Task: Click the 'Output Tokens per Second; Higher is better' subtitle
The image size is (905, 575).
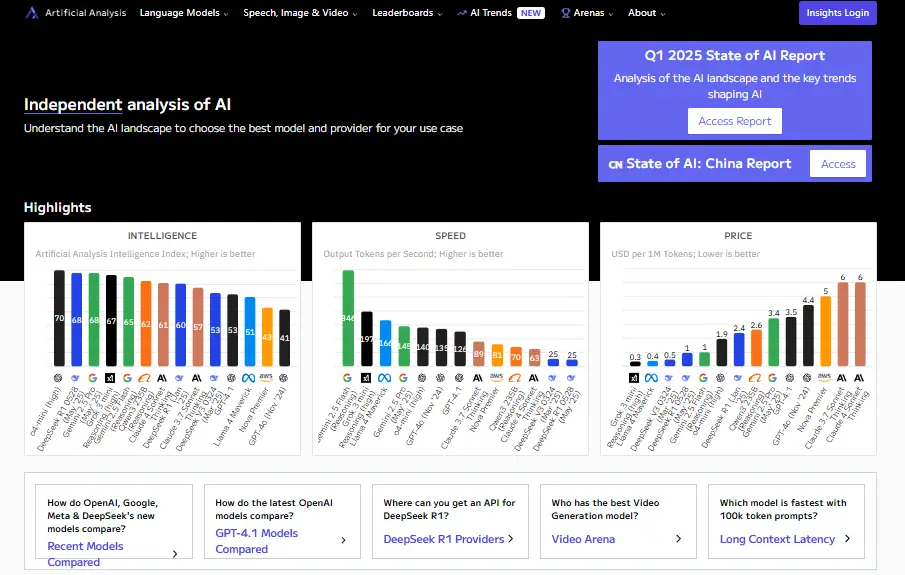Action: (x=413, y=254)
